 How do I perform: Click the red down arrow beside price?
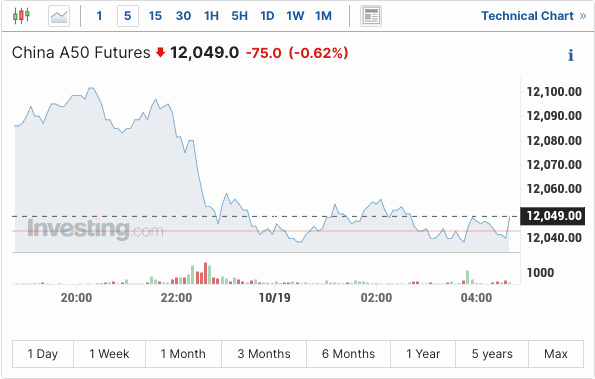click(x=161, y=52)
